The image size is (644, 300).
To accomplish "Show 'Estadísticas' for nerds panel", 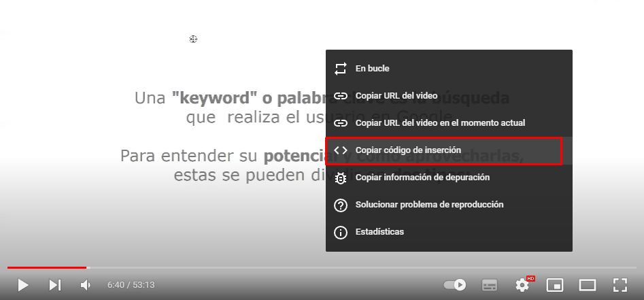I will click(x=379, y=232).
